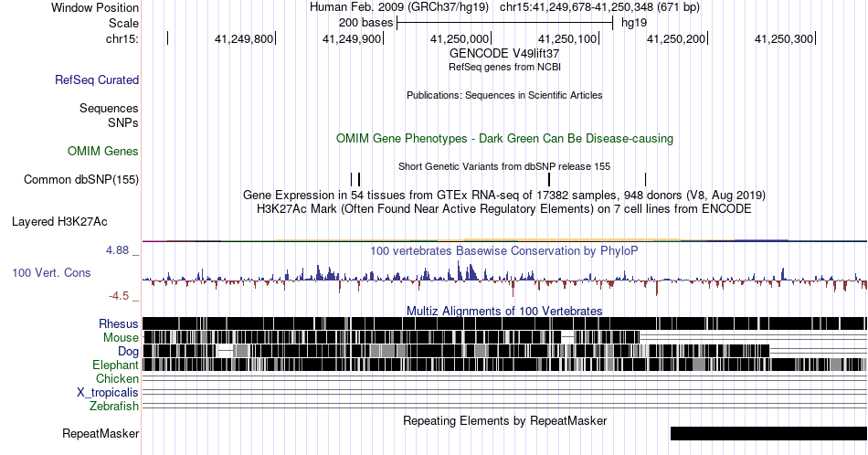Click the X_tropicalis alignment row label

pos(108,393)
